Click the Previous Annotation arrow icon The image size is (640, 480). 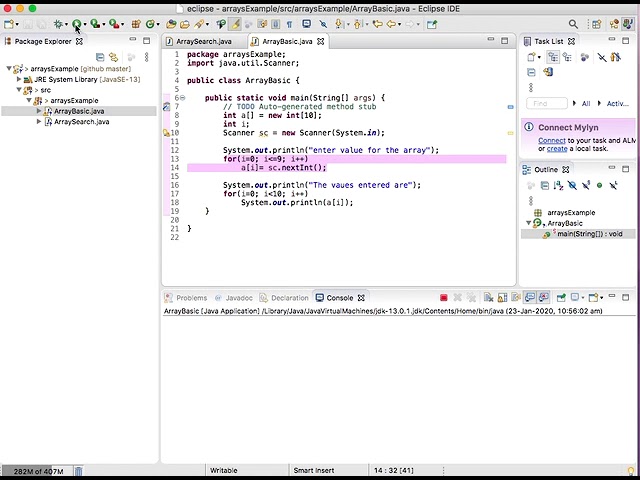click(x=358, y=24)
